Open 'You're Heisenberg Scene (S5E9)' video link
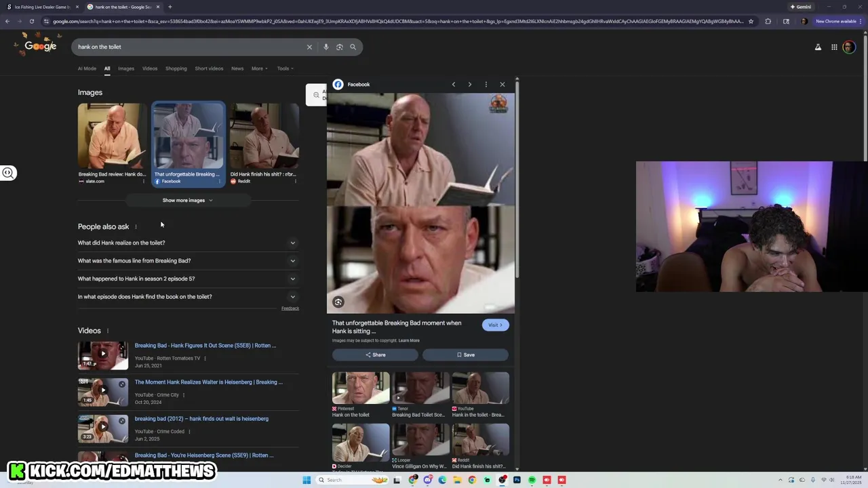The width and height of the screenshot is (868, 488). (204, 455)
